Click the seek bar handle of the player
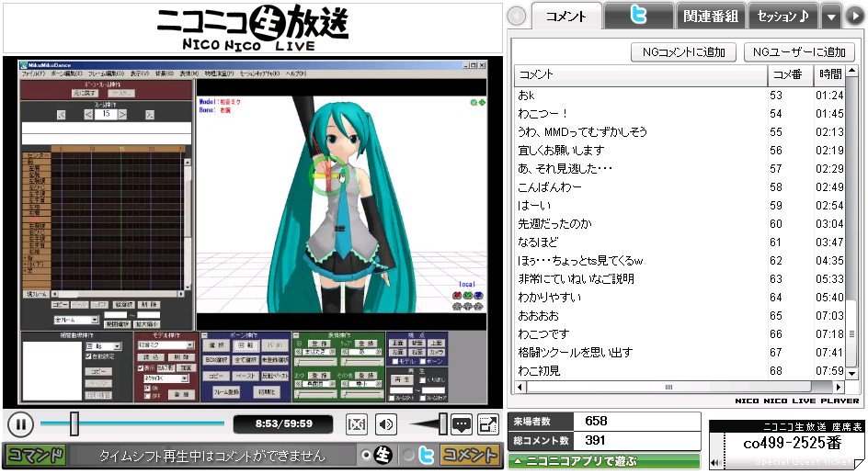This screenshot has height=474, width=868. (74, 423)
